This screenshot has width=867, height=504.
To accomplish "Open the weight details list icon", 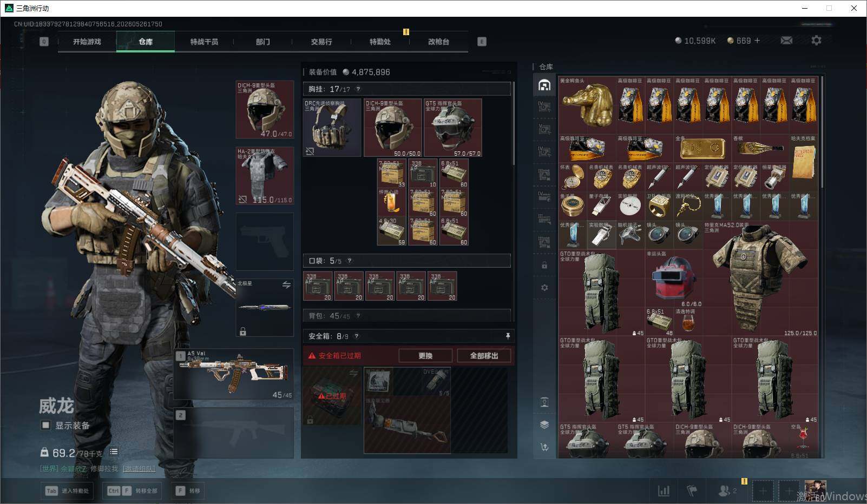I will tap(114, 452).
